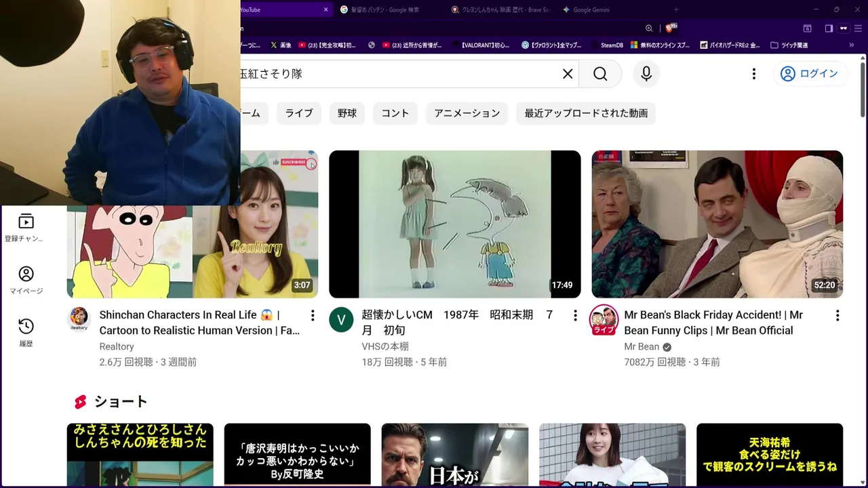Screen dimensions: 868x488
Task: Open the 日本が short with bearded man
Action: (455, 455)
